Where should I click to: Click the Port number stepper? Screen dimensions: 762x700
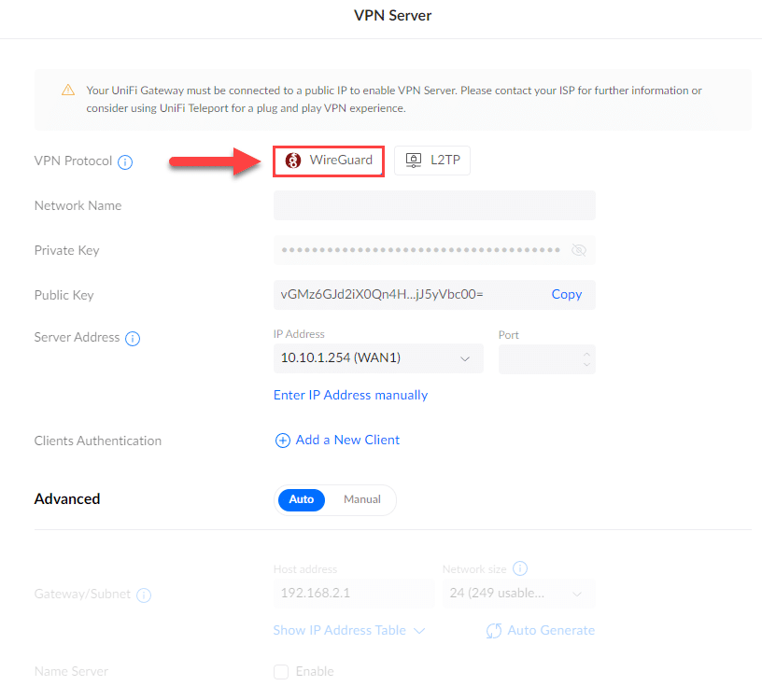coord(586,358)
